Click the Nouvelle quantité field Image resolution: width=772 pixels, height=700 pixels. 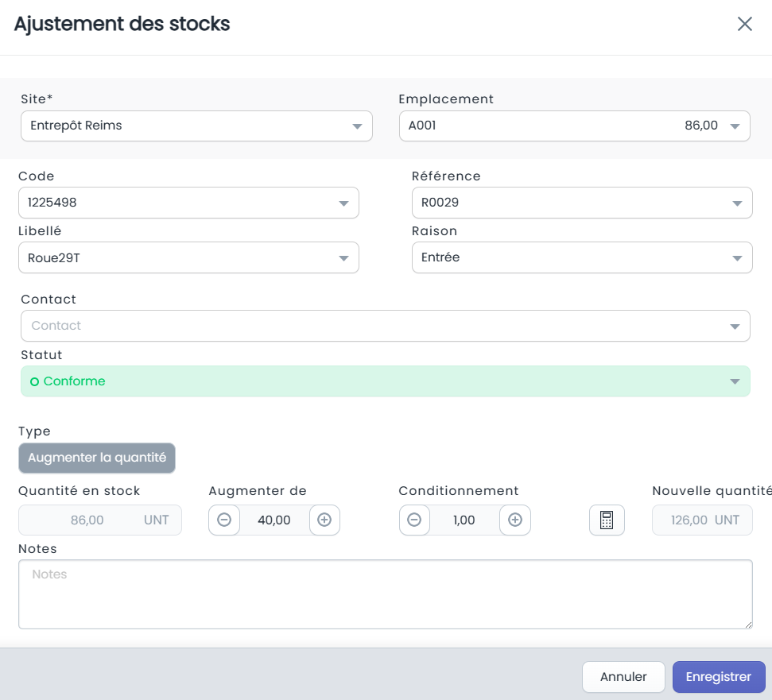[702, 520]
